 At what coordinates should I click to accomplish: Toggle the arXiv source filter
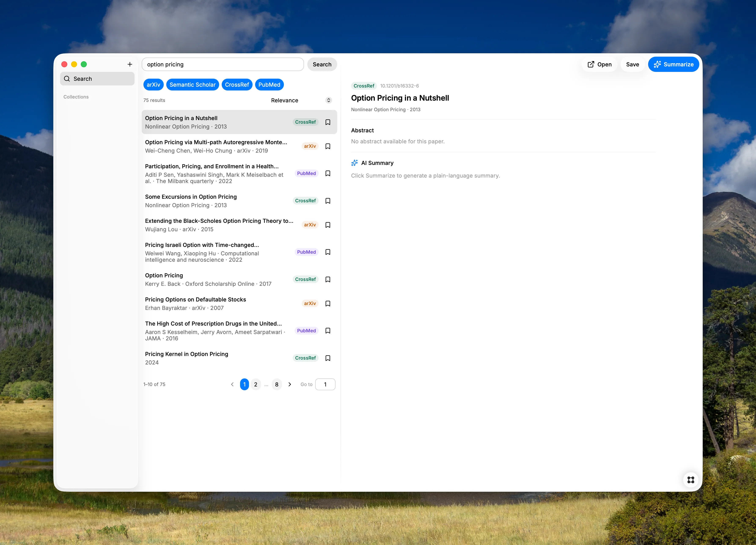[x=153, y=85]
